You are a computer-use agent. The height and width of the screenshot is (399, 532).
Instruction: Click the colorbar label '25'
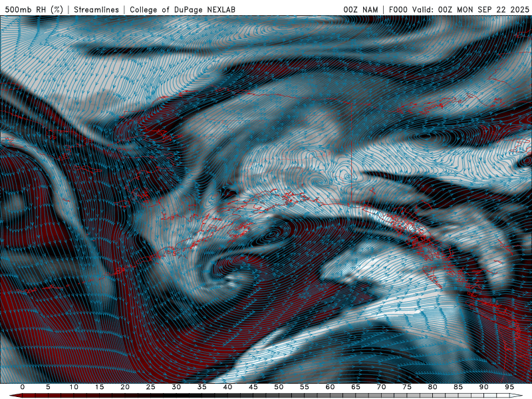[x=151, y=387]
